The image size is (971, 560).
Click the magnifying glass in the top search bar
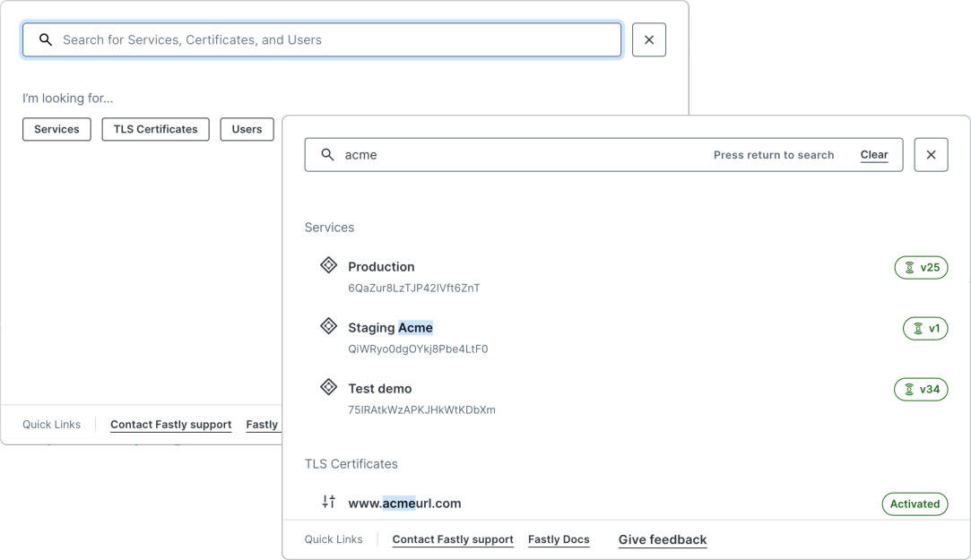[45, 39]
